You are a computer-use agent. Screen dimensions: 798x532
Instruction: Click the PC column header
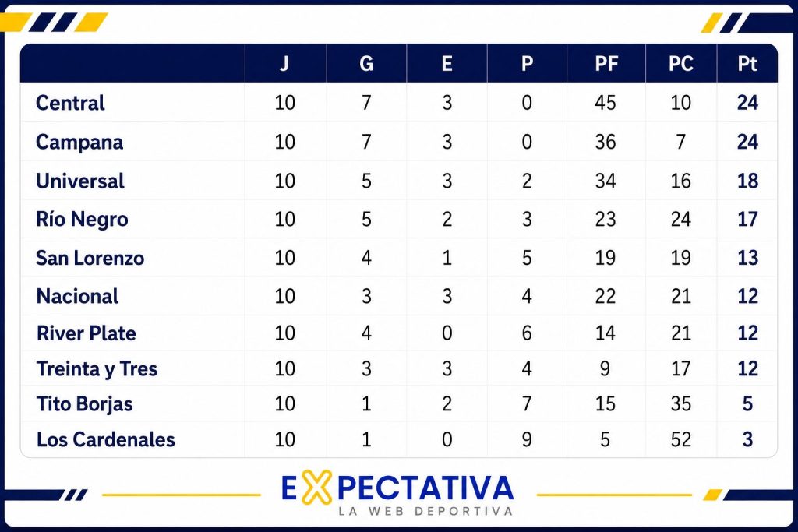(681, 64)
